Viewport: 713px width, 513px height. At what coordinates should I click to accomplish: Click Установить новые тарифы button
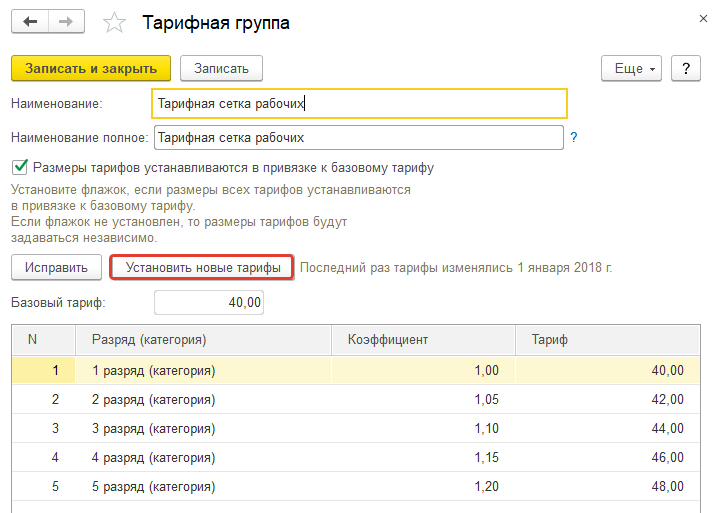point(201,268)
